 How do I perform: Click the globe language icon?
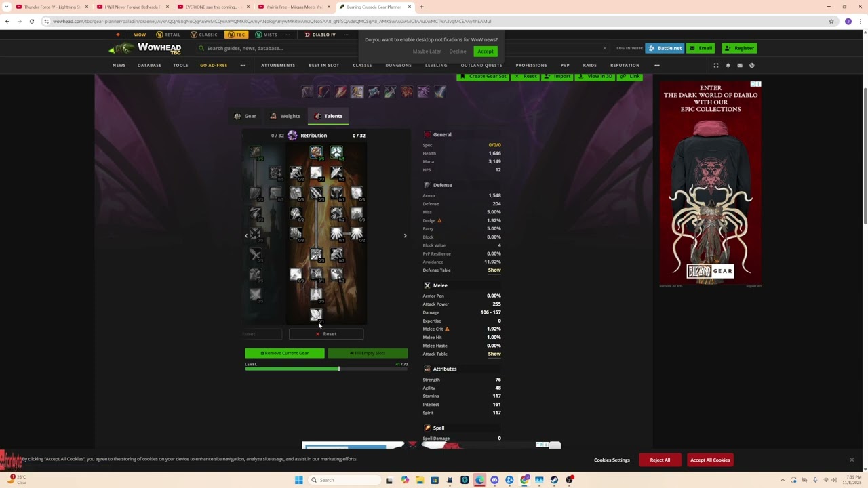pyautogui.click(x=751, y=65)
